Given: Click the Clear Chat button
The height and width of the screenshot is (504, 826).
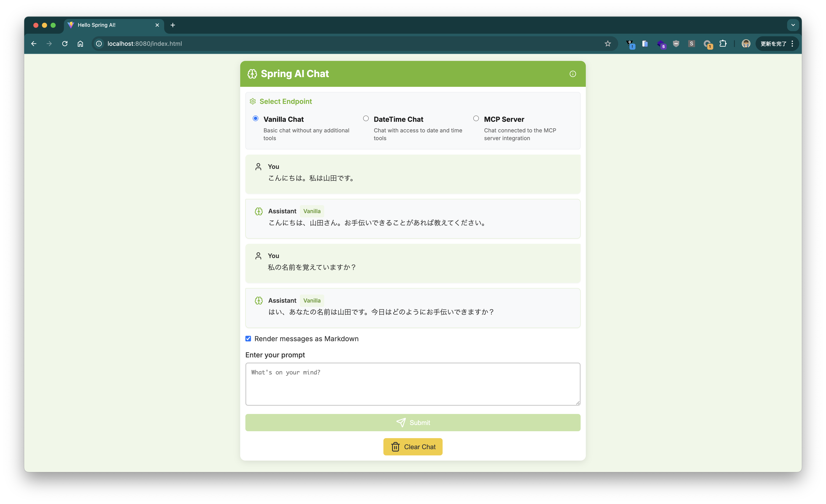Looking at the screenshot, I should coord(413,447).
